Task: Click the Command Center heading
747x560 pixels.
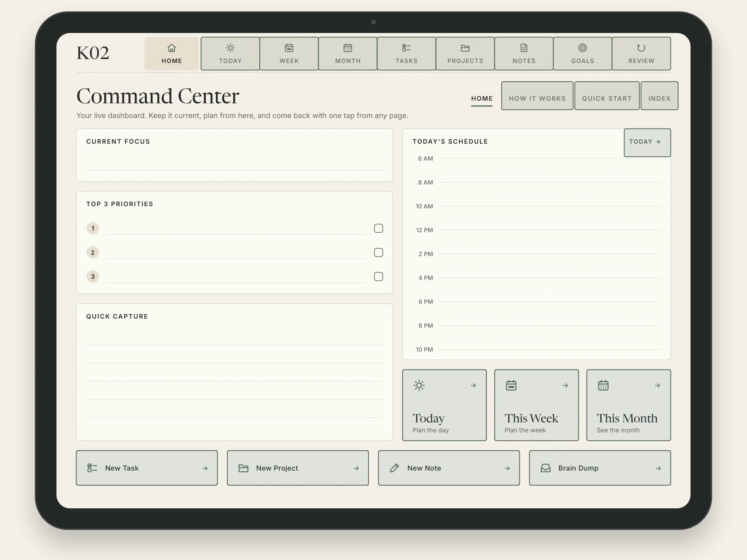Action: pyautogui.click(x=158, y=96)
